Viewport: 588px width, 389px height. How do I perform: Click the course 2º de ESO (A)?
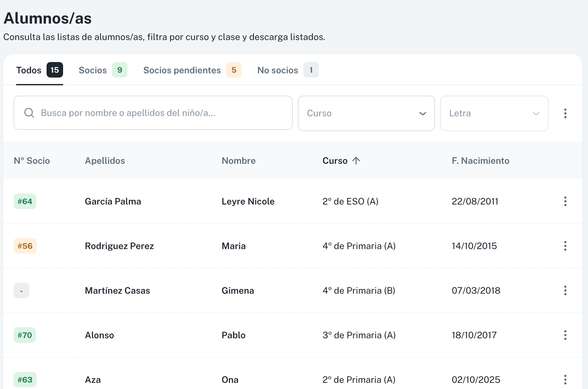coord(350,201)
